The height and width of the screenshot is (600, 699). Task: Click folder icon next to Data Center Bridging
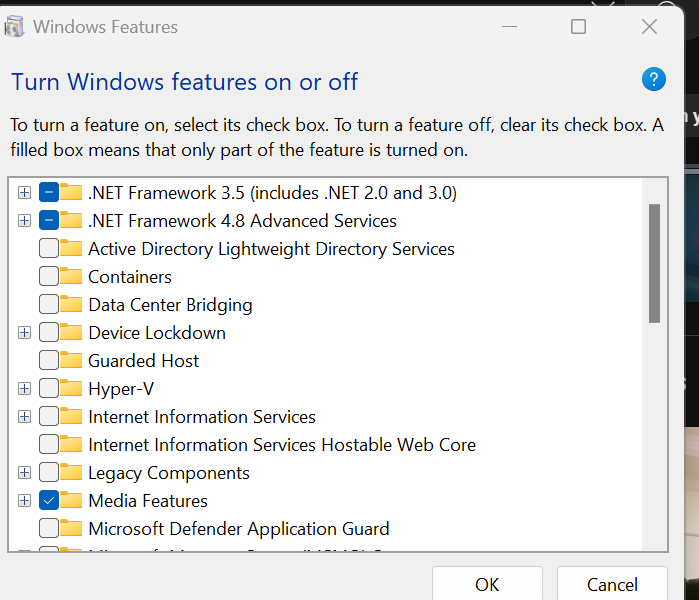[x=71, y=304]
